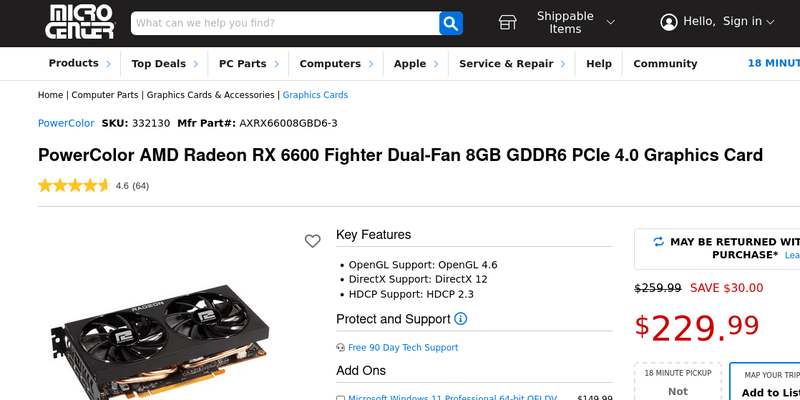The image size is (800, 400).
Task: Check the Microsoft Windows 11 Professional add-on
Action: [340, 398]
